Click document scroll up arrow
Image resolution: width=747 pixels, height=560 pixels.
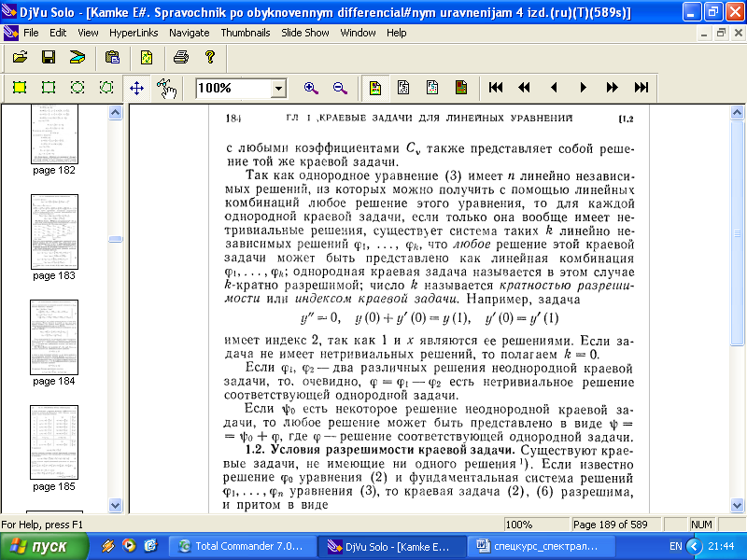coord(737,112)
